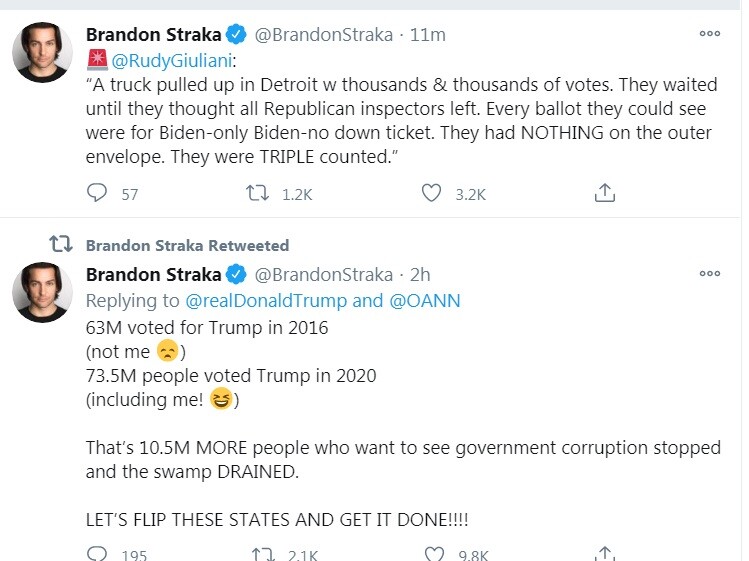Reply to the 73.5M voted Trump tweet
The width and height of the screenshot is (749, 561).
pos(97,554)
